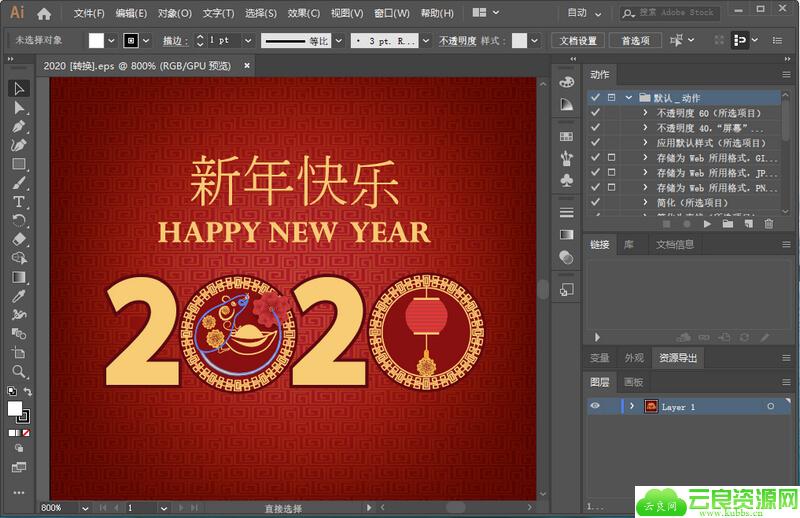This screenshot has height=518, width=800.
Task: Toggle checkmark for 应用默认样式 action
Action: 595,142
